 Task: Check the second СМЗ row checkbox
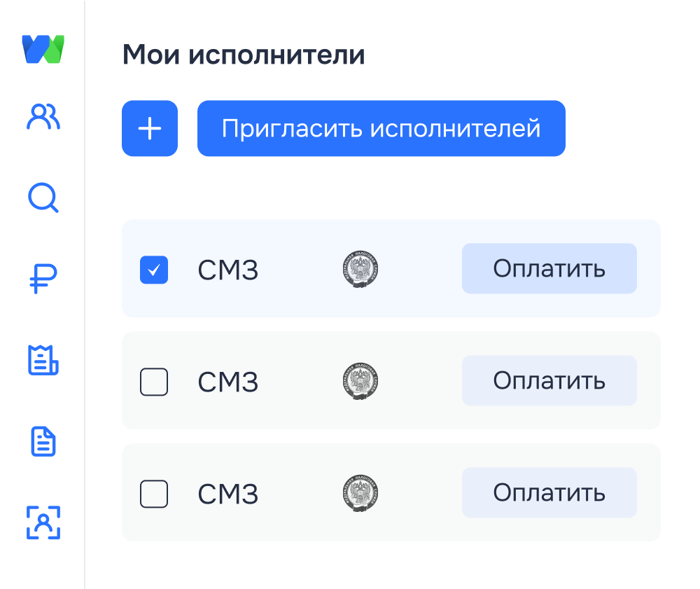point(154,382)
